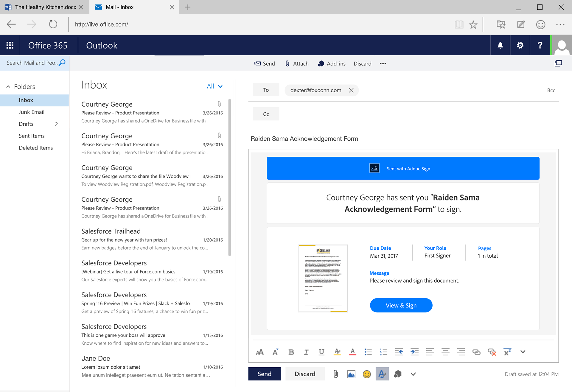The width and height of the screenshot is (572, 392).
Task: Open the Sent Items folder
Action: [32, 136]
